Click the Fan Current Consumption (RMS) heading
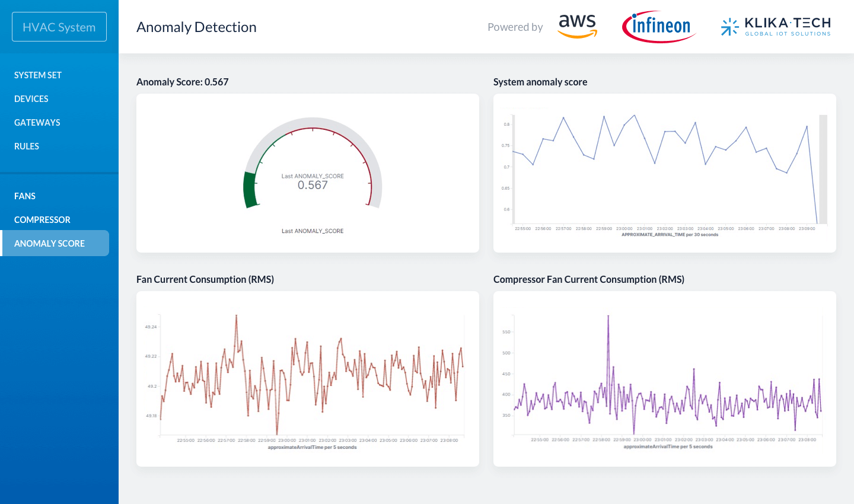 coord(205,279)
